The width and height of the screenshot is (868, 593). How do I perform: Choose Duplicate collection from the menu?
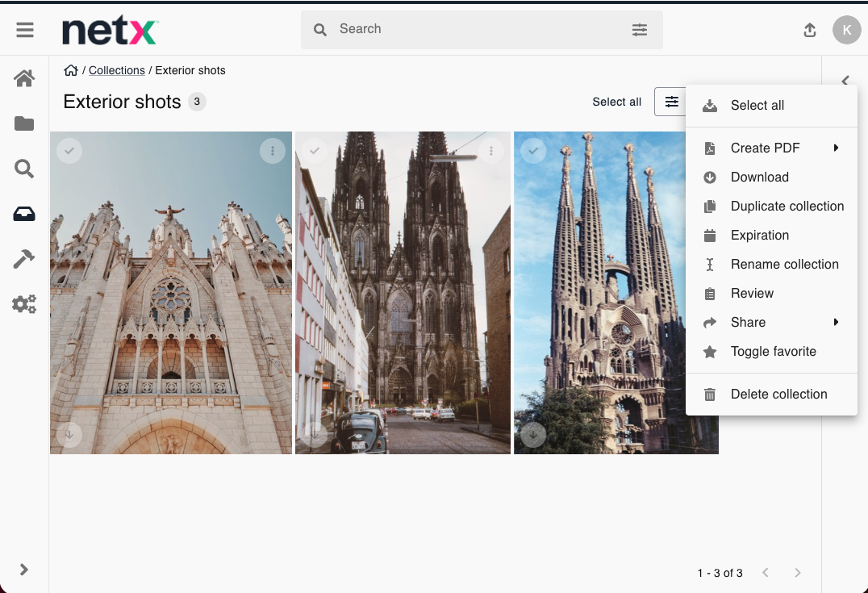[x=787, y=207]
